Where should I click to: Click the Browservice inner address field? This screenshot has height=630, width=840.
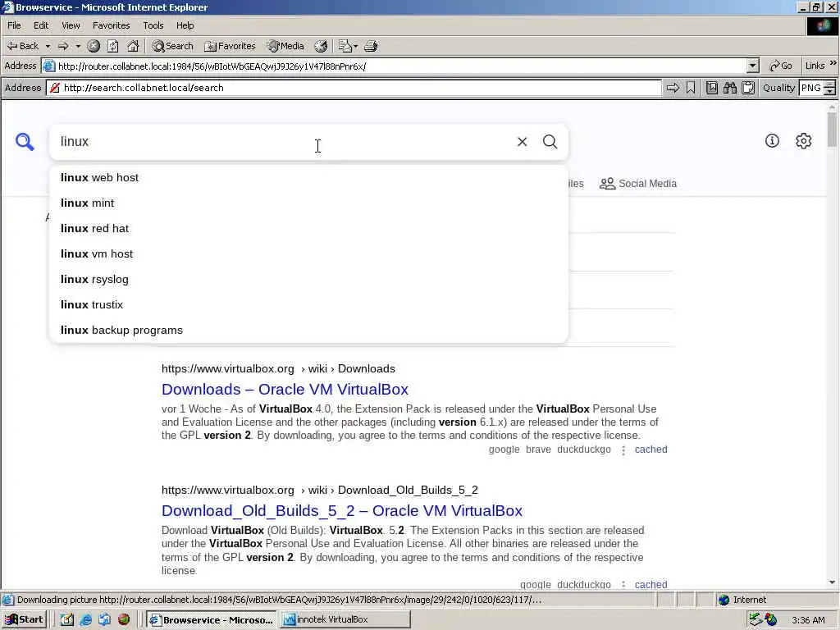pos(354,88)
